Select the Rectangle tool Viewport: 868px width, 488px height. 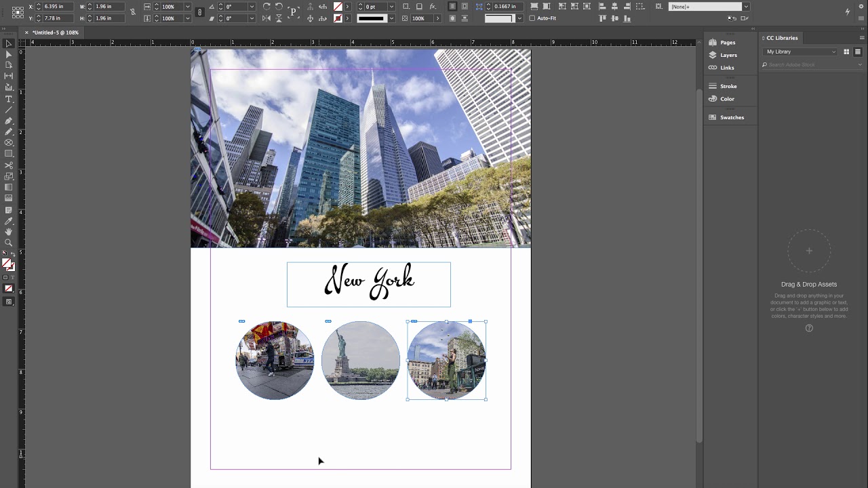point(8,154)
